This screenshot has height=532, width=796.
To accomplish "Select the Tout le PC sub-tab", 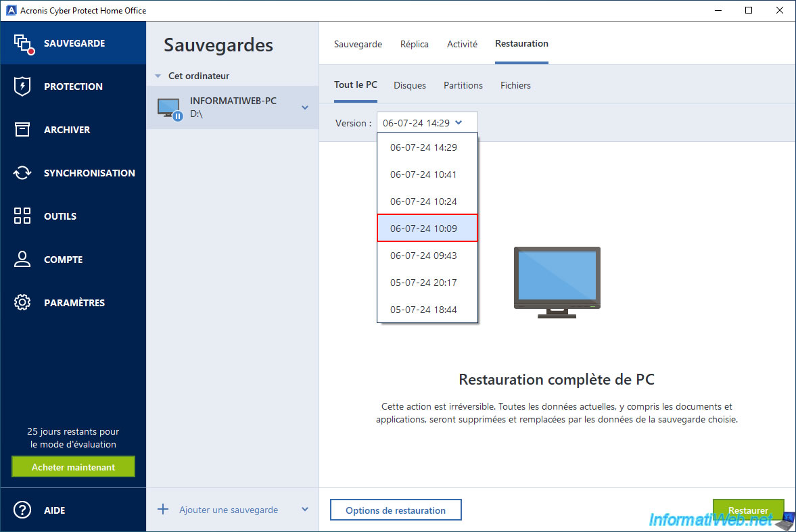I will (x=355, y=84).
